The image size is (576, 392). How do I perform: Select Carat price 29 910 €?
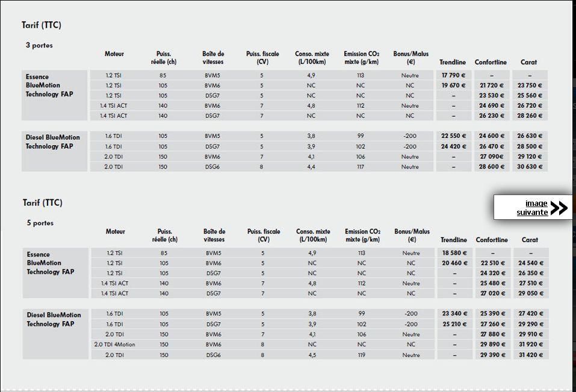(x=531, y=334)
